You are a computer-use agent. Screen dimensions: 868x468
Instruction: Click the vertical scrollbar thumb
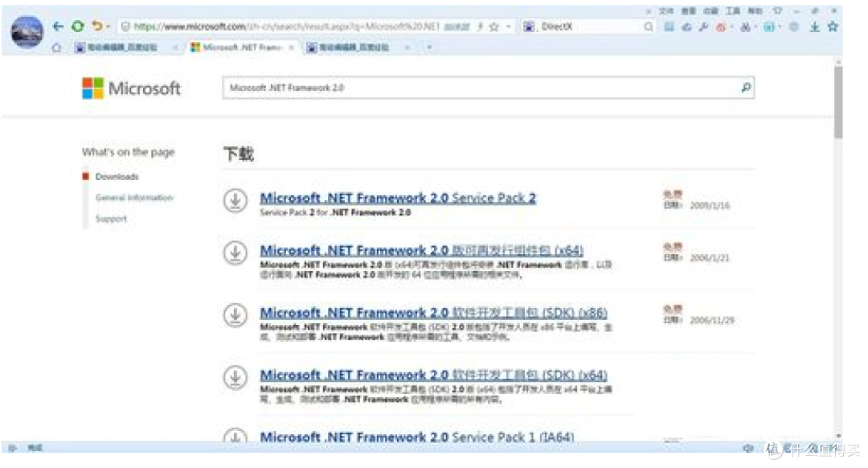tap(838, 102)
